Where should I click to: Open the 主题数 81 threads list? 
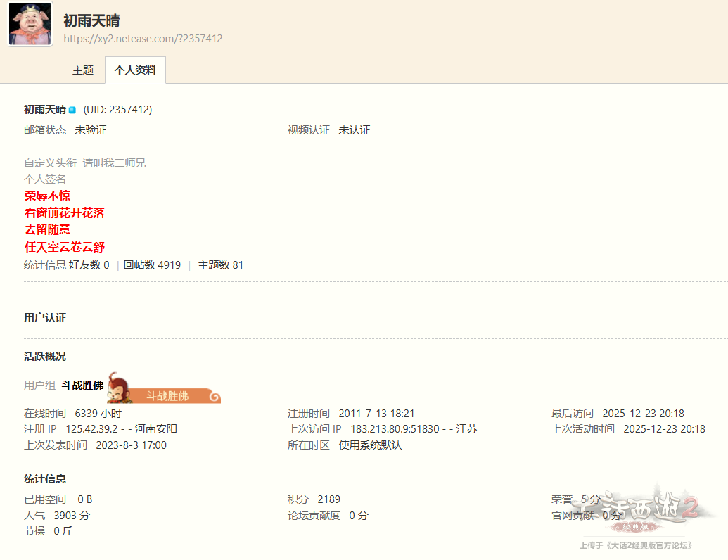tap(220, 265)
